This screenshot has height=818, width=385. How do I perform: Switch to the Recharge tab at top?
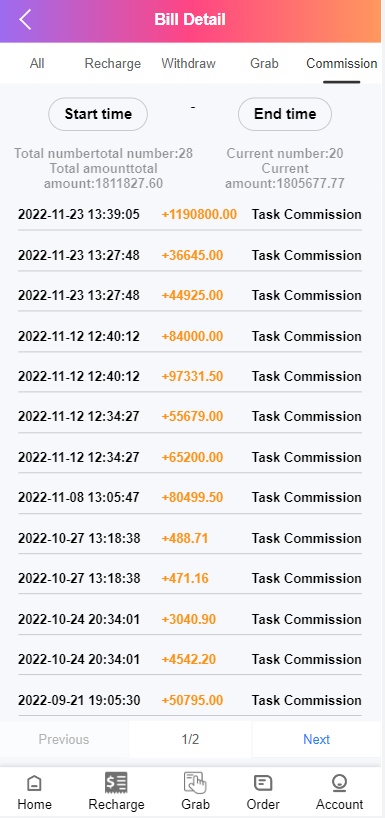coord(113,64)
